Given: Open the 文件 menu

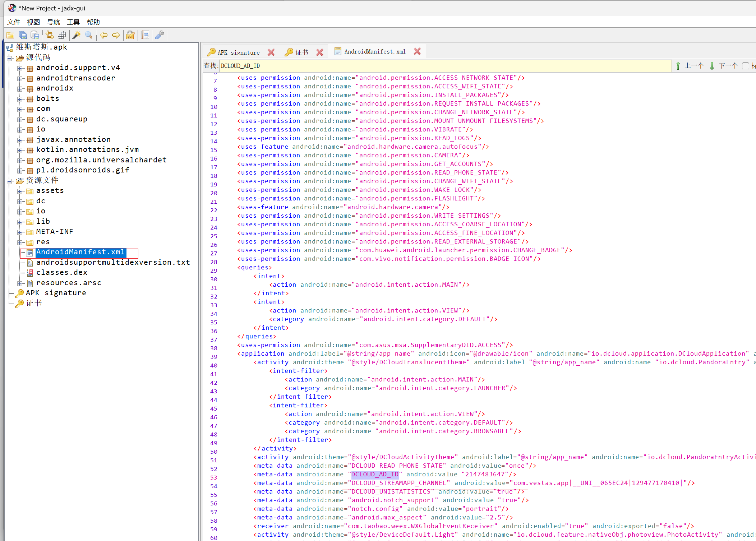Looking at the screenshot, I should [x=14, y=22].
